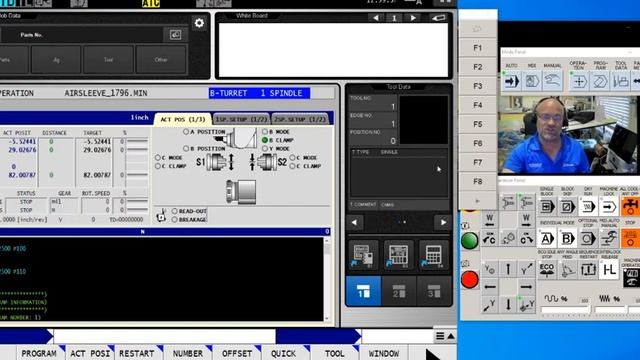
Task: Select AUTO mode in the Mode Panel
Action: pos(511,81)
